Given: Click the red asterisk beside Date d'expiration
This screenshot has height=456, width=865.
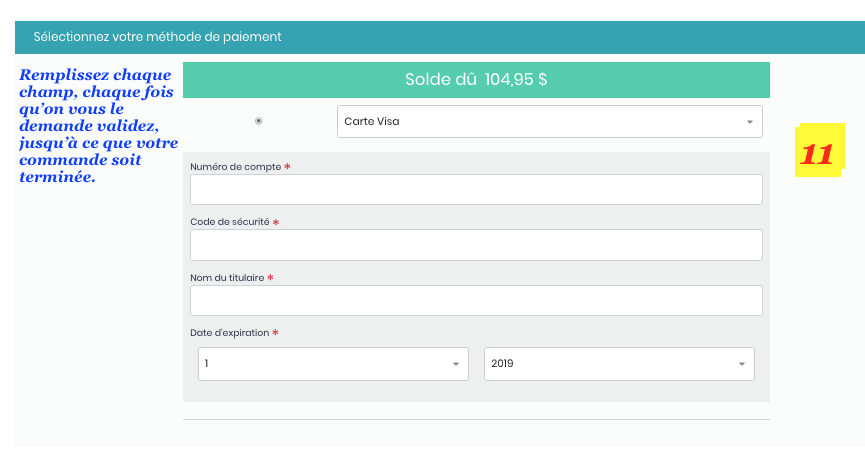Looking at the screenshot, I should tap(275, 332).
